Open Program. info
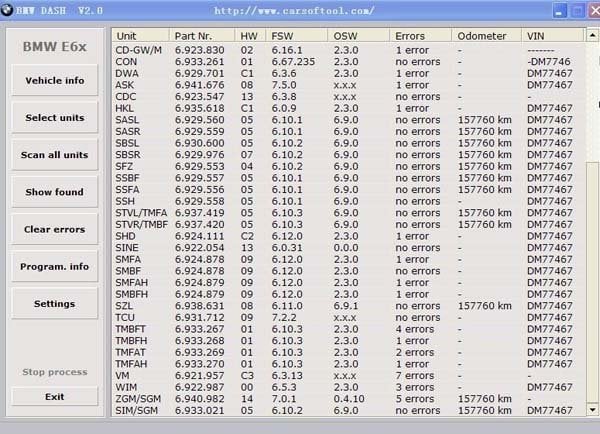This screenshot has width=600, height=434. (55, 266)
